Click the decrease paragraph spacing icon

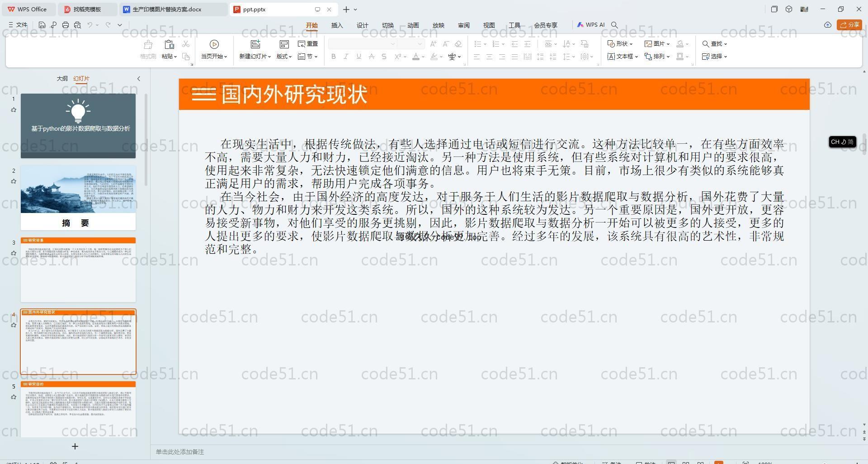click(553, 57)
